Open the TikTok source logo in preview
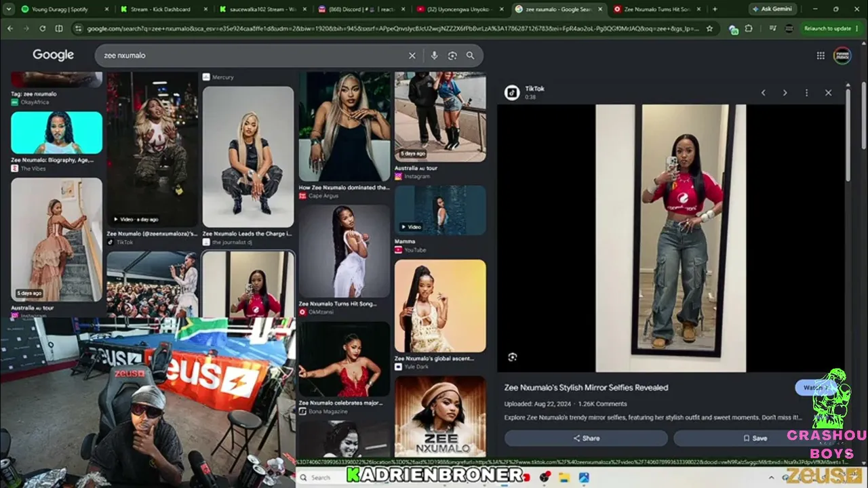868x488 pixels. (x=512, y=92)
